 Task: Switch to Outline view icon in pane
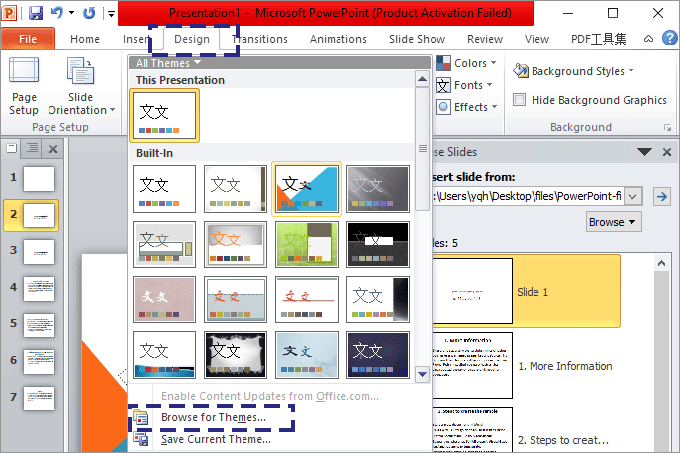[33, 148]
